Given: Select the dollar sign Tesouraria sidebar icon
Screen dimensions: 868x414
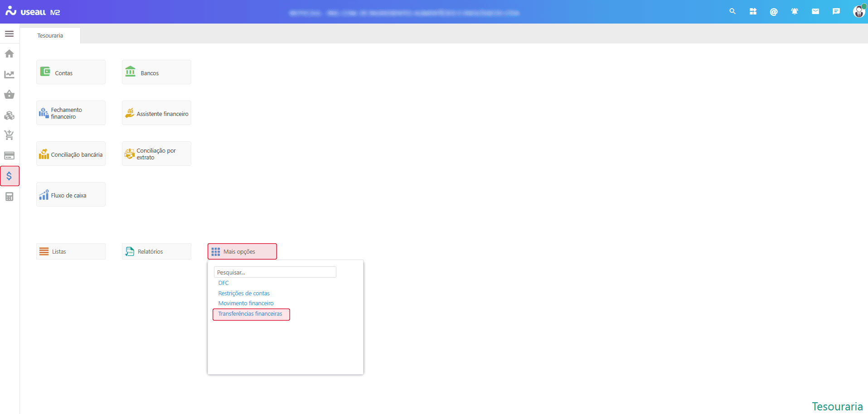Looking at the screenshot, I should click(x=10, y=176).
